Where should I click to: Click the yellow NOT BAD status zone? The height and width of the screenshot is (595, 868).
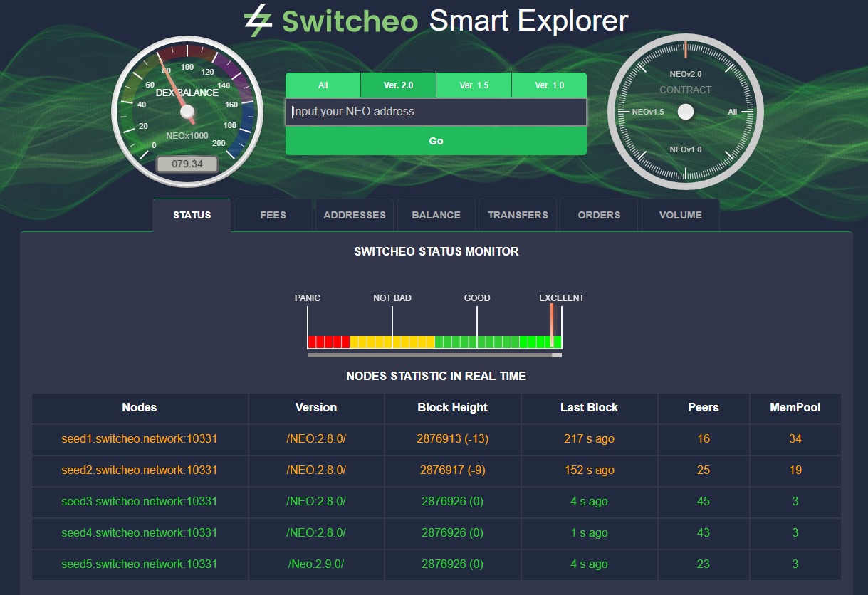click(x=392, y=342)
